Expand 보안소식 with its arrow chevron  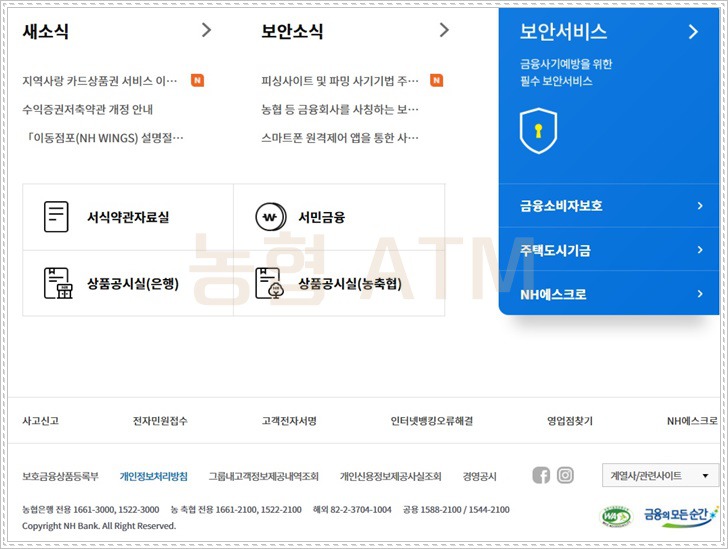pyautogui.click(x=444, y=30)
